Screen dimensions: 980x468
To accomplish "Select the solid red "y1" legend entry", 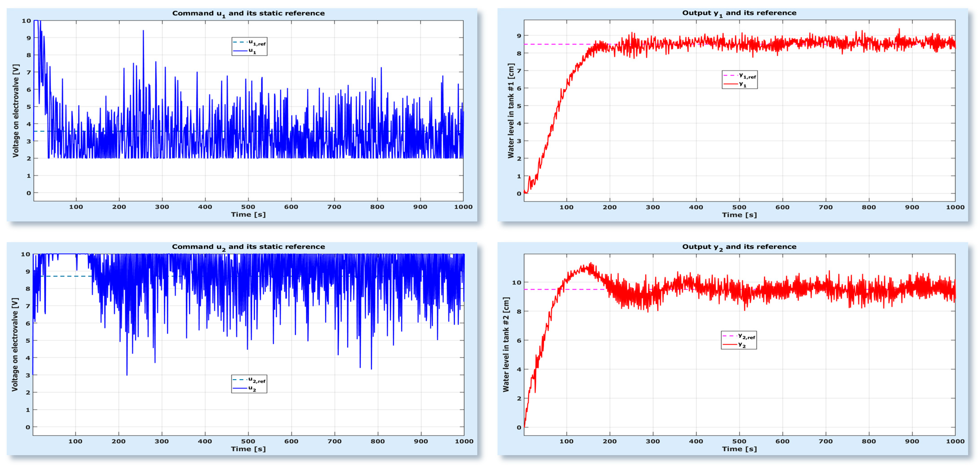I will [735, 84].
